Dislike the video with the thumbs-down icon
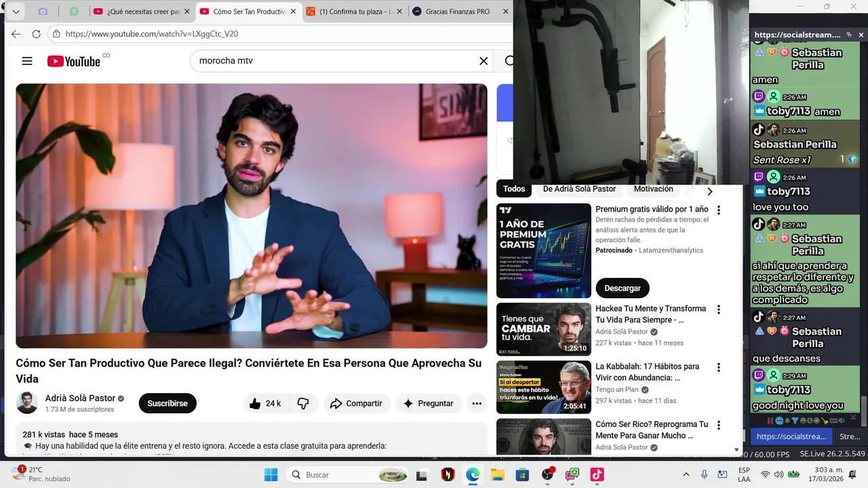 point(303,403)
